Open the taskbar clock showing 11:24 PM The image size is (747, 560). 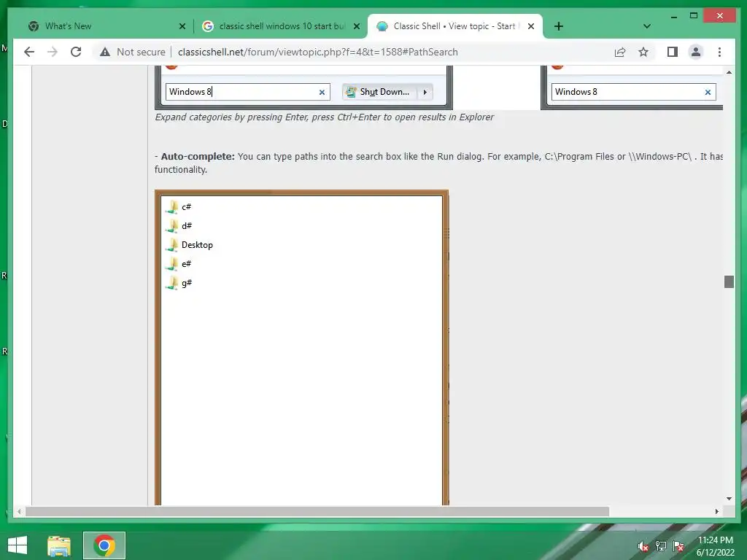click(715, 546)
